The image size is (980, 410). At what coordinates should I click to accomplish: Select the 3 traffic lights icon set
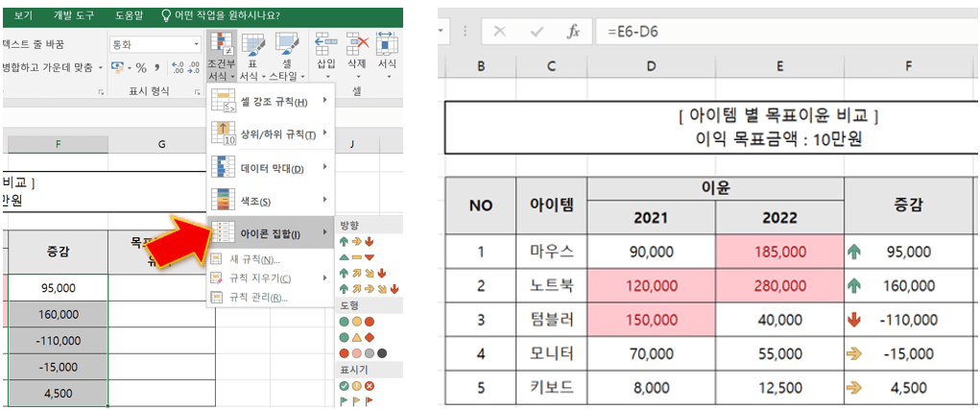click(356, 322)
